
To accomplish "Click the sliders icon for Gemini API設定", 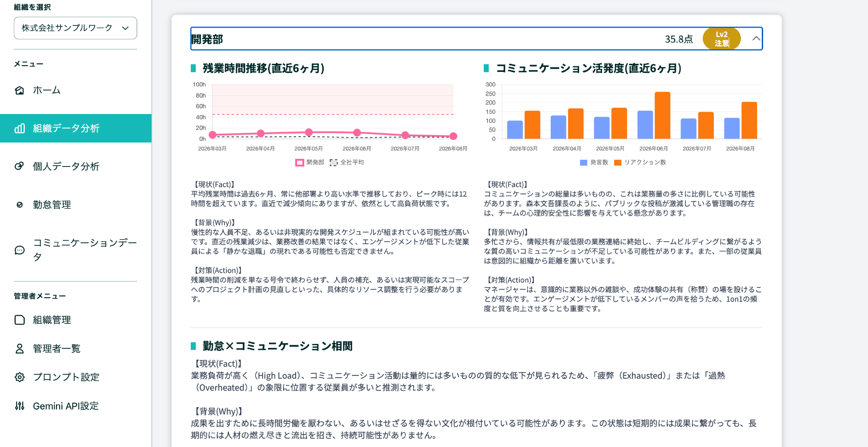I will (19, 406).
